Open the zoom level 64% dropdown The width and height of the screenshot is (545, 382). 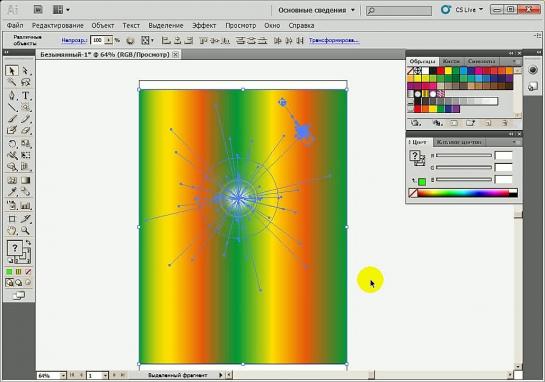63,375
